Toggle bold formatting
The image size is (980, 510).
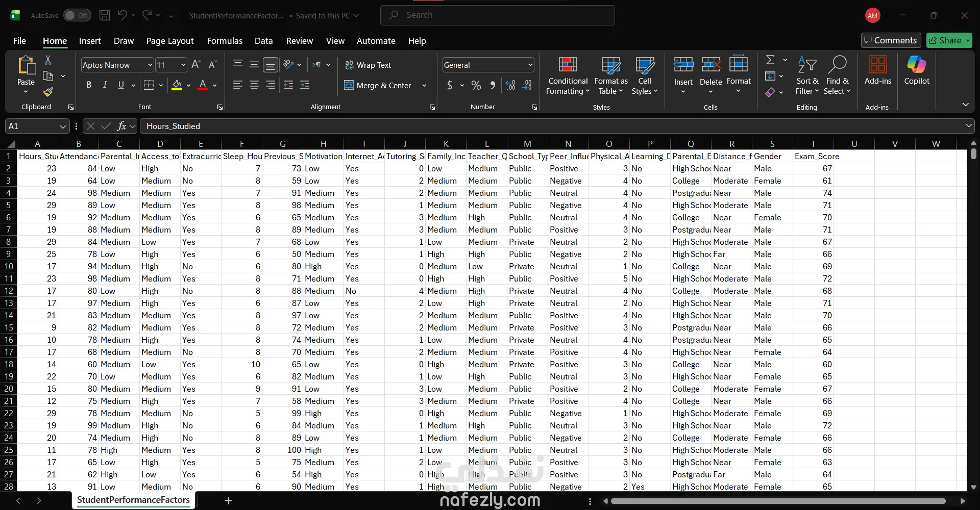89,85
